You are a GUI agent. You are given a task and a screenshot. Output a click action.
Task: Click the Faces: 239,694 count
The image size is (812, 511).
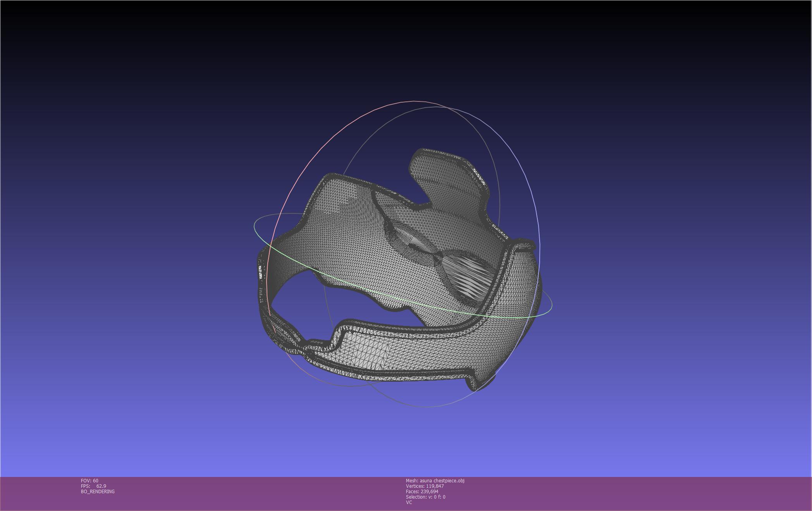click(x=422, y=492)
